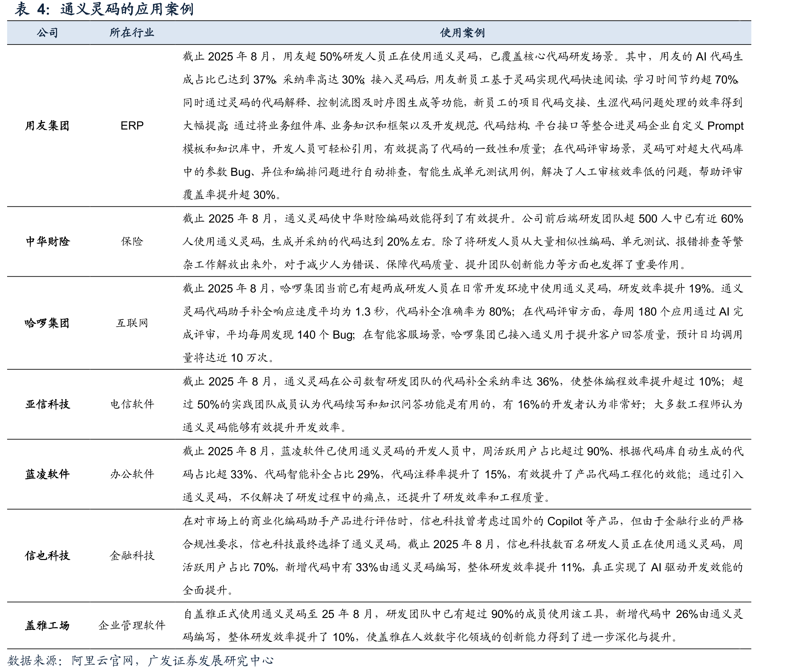Select the 中华财险 company cell
This screenshot has height=672, width=789.
pos(48,241)
